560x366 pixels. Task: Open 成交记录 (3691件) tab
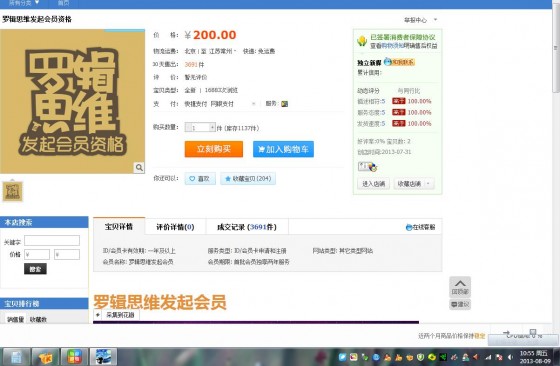coord(247,227)
